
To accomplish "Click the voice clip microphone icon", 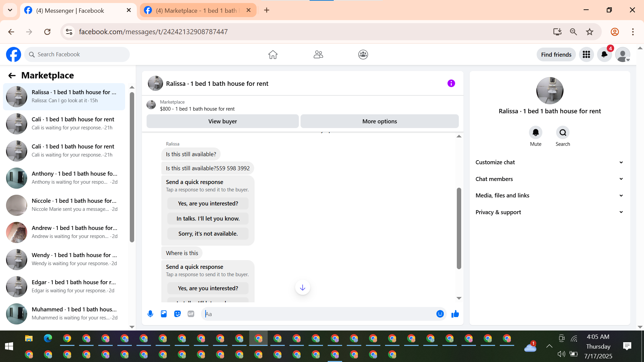I will [150, 314].
